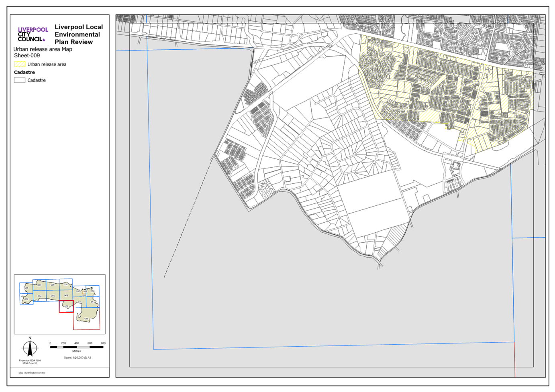Screen dimensions: 555x392
Task: Click the 'Scale: 1:20,000 @ A3' text
Action: [x=78, y=357]
